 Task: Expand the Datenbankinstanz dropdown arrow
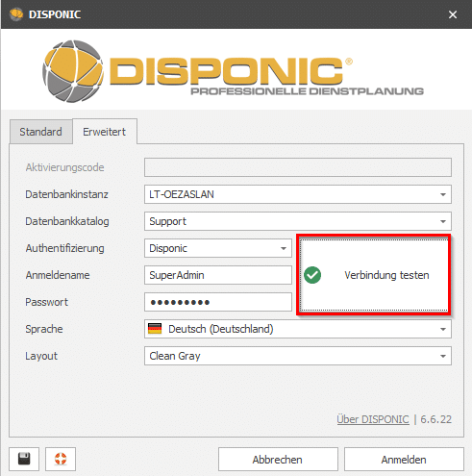(x=443, y=194)
